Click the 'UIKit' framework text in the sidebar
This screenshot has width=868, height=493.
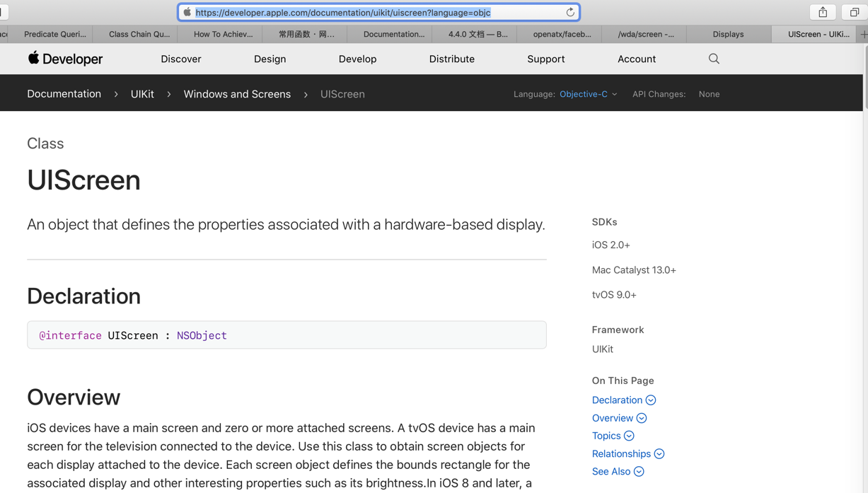point(603,349)
